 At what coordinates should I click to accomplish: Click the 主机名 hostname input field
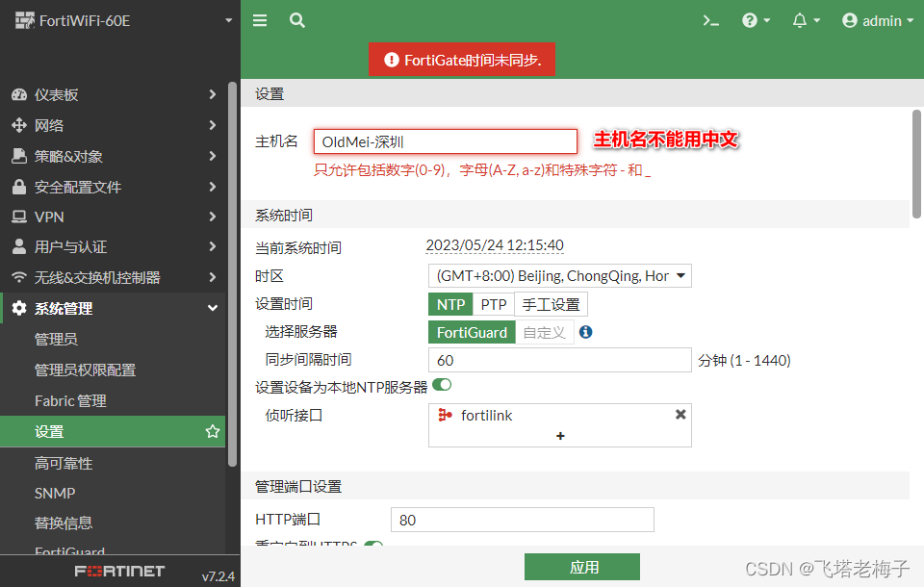pos(446,141)
